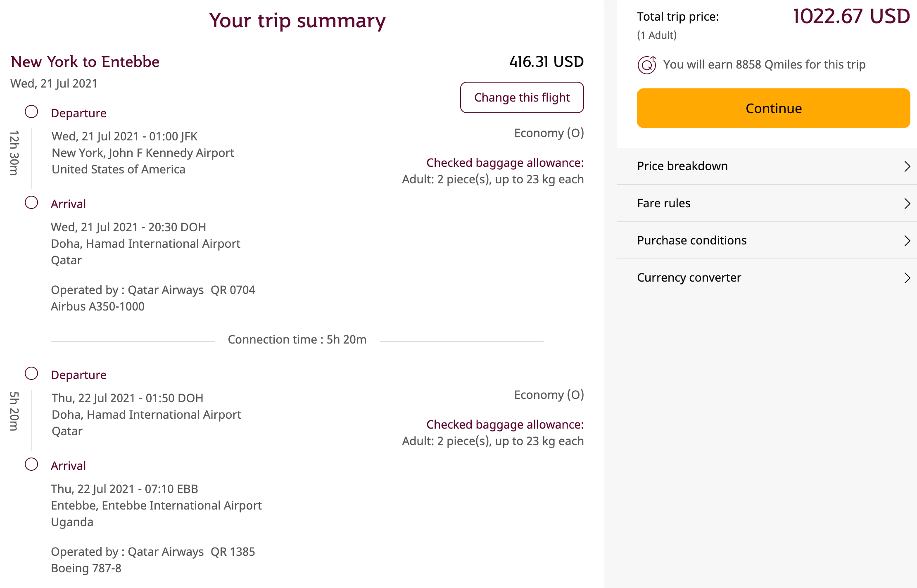Screen dimensions: 917x588
Task: Click the Total trip price amount
Action: pyautogui.click(x=851, y=17)
